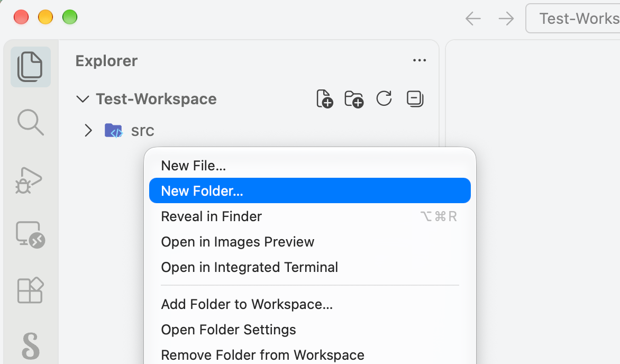620x364 pixels.
Task: Go back with the left arrow
Action: point(473,19)
